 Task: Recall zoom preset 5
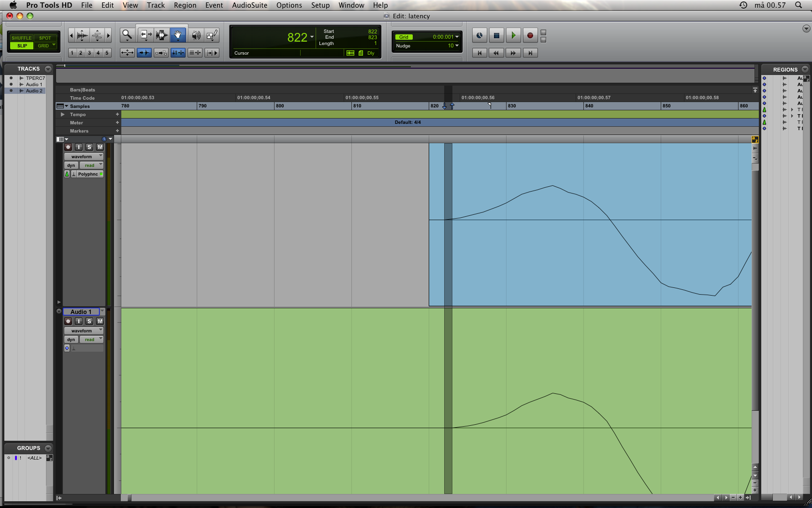[x=107, y=53]
